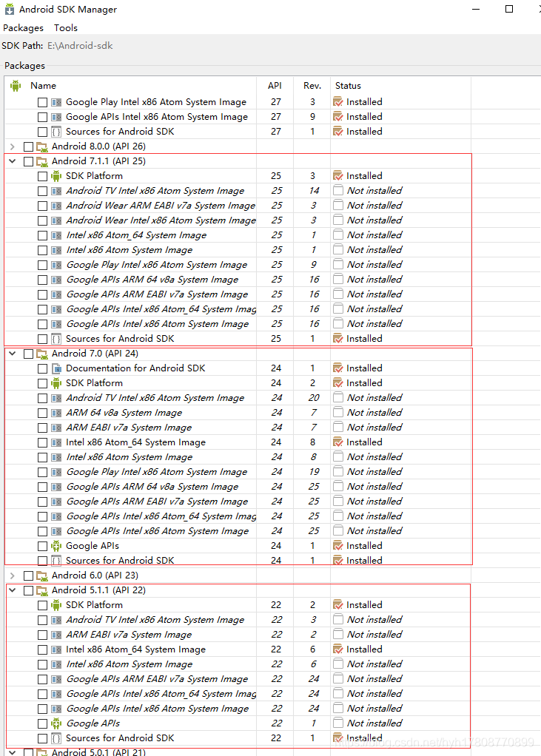Click the Android 5.1.1 folder icon
Screen dimensions: 541x756
pos(42,590)
